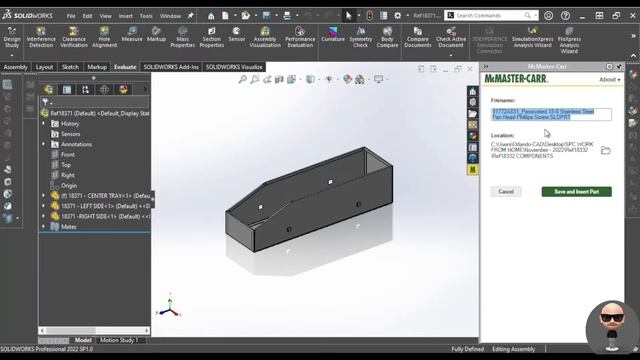Screen dimensions: 640x360
Task: Launch SimulationXpress Analysis Wizard
Action: (532, 38)
